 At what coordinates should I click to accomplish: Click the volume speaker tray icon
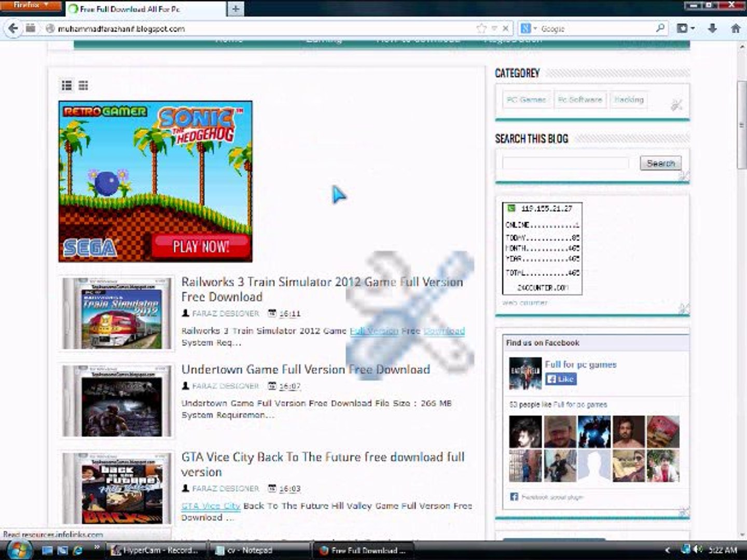[699, 550]
